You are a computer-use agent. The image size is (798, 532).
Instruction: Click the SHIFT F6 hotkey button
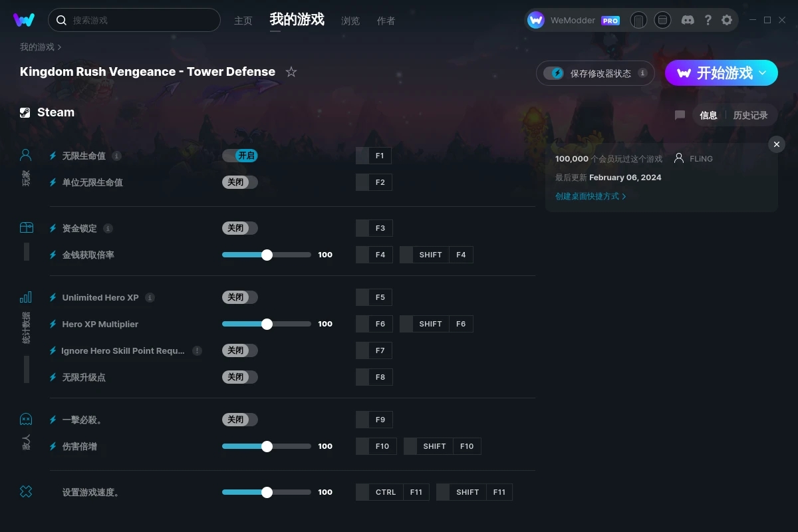[x=436, y=324]
